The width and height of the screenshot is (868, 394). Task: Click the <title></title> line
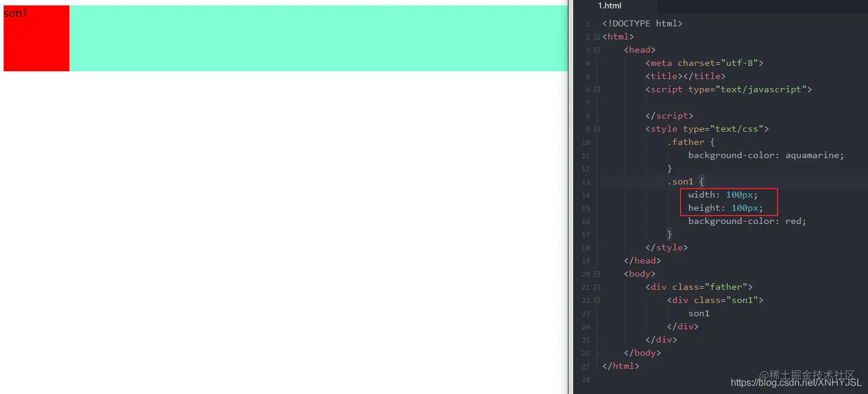click(685, 76)
